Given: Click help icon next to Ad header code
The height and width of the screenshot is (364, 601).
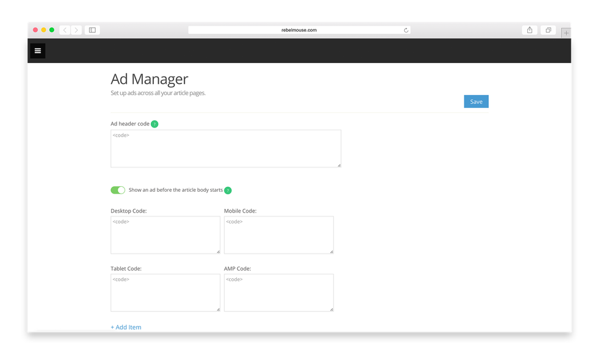Looking at the screenshot, I should click(155, 124).
